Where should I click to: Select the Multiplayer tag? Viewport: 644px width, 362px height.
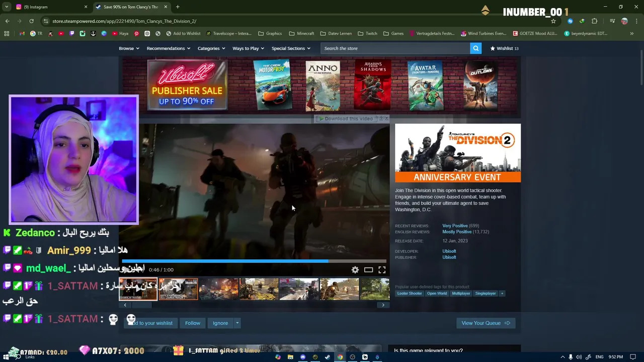pos(461,294)
